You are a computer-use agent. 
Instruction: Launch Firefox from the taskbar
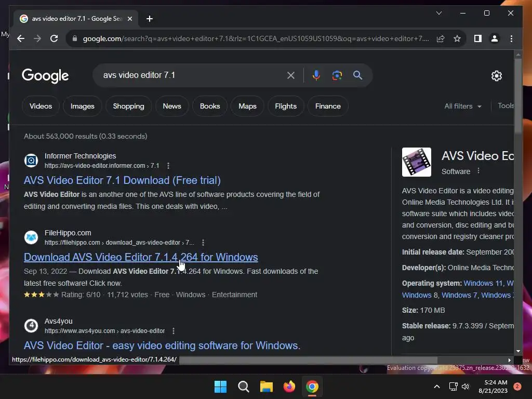pos(289,387)
